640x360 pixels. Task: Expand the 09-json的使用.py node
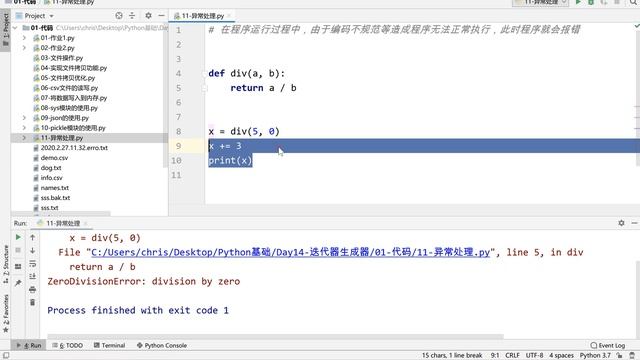24,118
